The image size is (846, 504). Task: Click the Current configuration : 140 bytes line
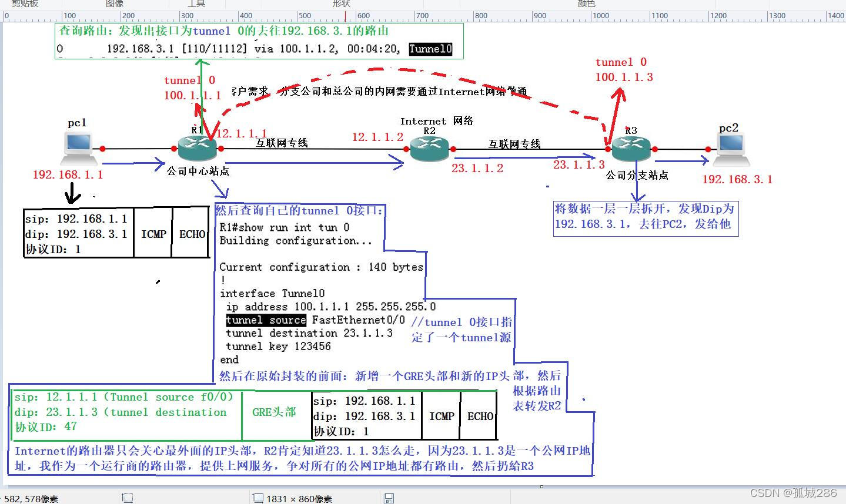tap(322, 267)
